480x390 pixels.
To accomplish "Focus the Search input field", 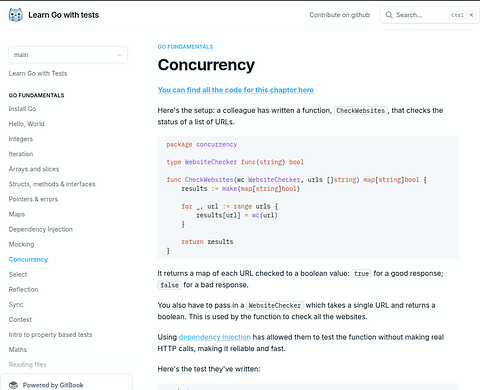I will (x=428, y=15).
